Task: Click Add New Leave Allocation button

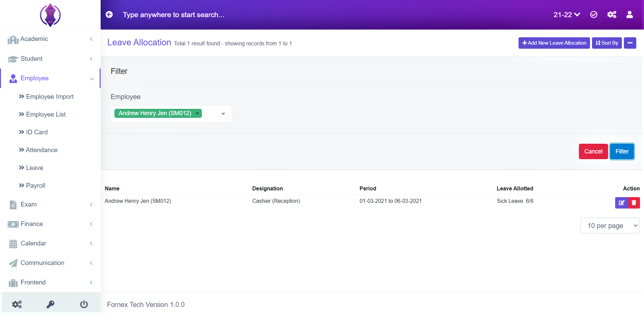Action: [x=554, y=43]
